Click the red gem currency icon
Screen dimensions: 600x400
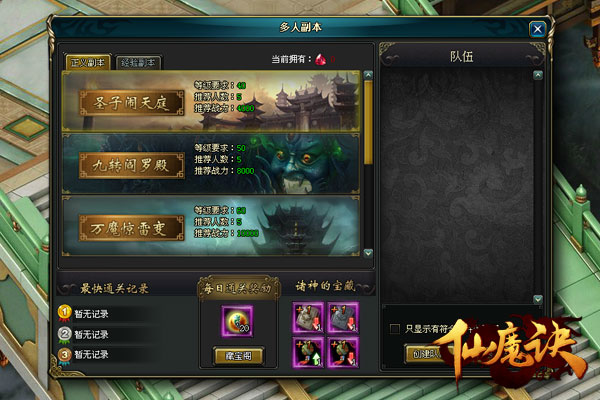click(x=321, y=59)
